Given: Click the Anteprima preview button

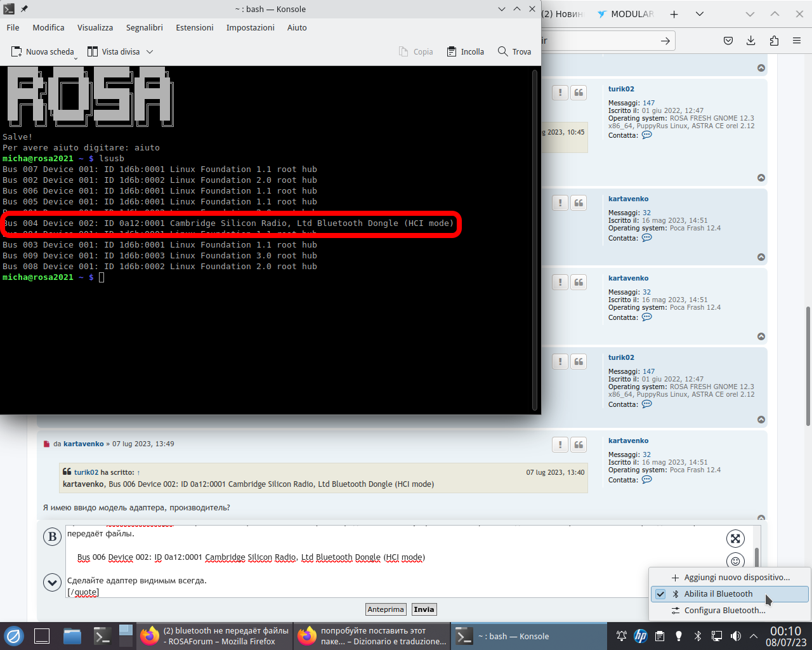Looking at the screenshot, I should pos(385,609).
